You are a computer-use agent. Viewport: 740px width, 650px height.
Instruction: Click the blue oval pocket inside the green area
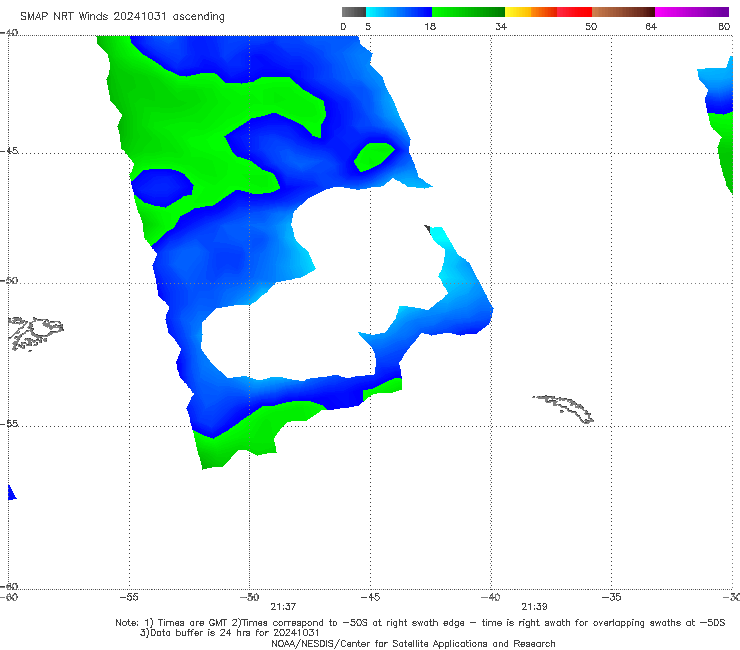point(162,187)
